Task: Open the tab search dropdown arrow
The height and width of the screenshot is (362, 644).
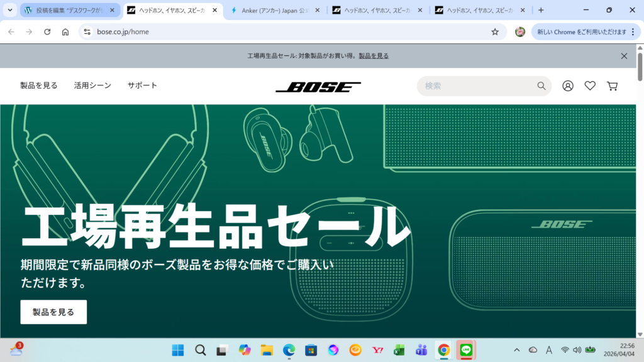Action: [x=11, y=10]
